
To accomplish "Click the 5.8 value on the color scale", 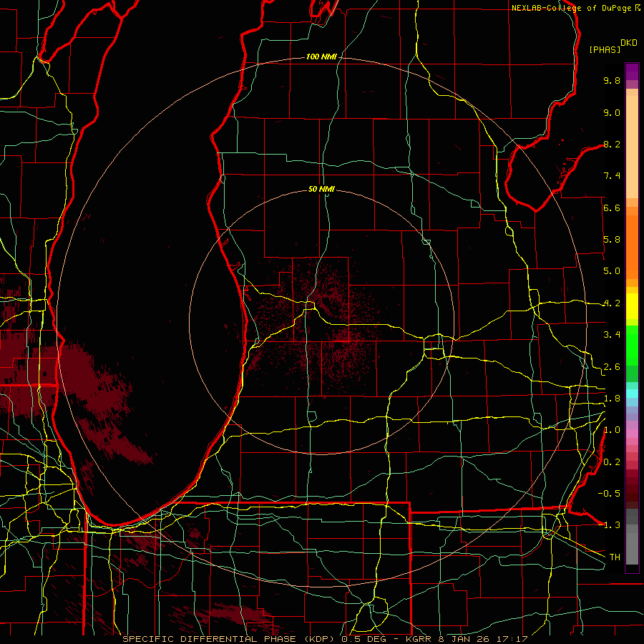I will pos(612,240).
